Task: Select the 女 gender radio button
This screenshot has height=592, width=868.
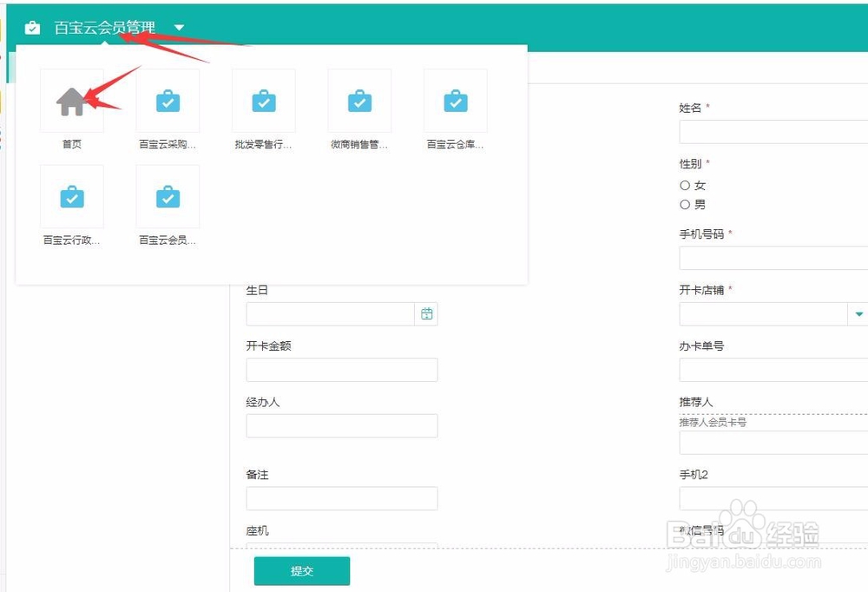Action: (x=685, y=186)
